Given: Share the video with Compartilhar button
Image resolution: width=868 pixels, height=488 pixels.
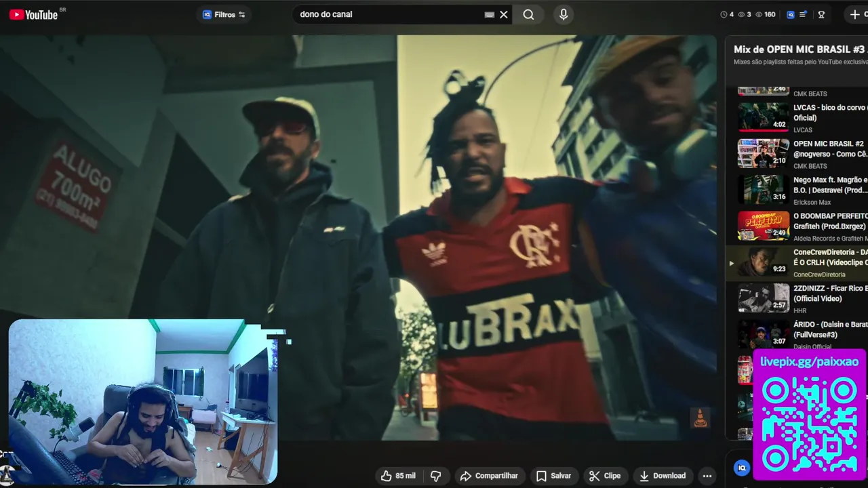Looking at the screenshot, I should (489, 476).
